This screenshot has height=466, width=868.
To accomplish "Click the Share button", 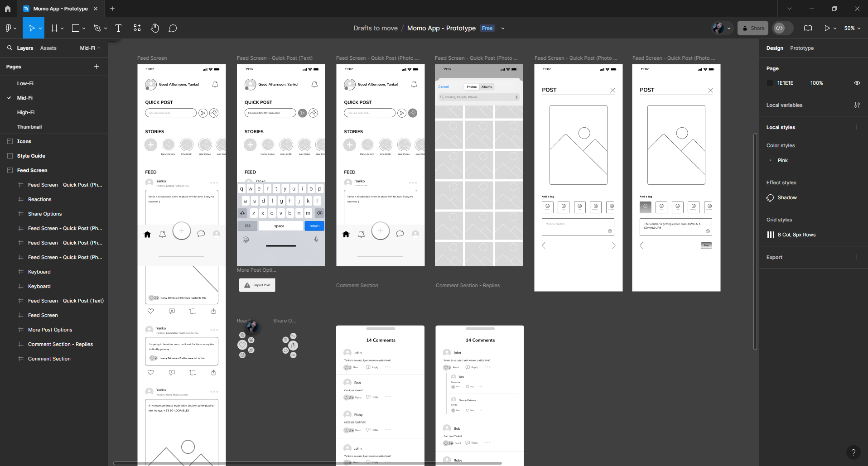I will click(752, 28).
